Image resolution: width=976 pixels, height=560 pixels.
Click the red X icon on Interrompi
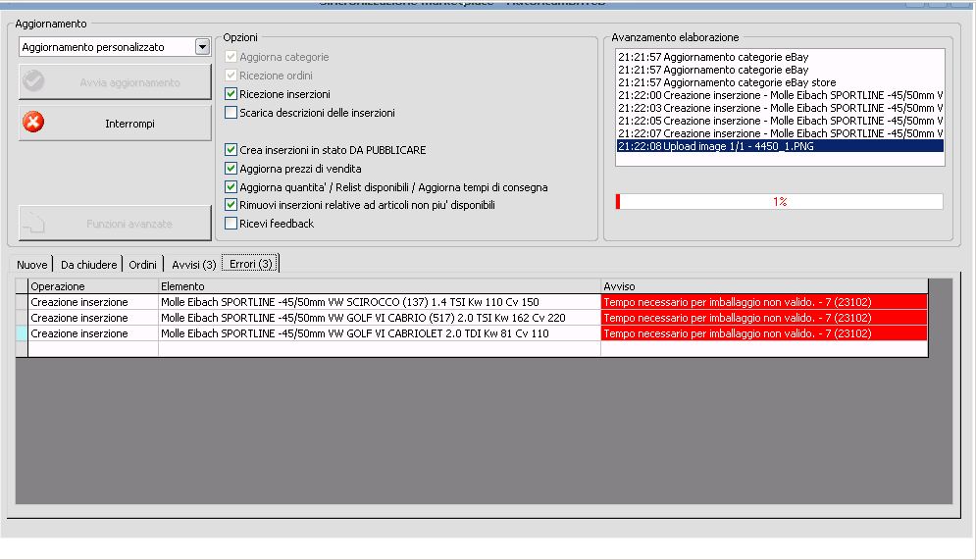33,122
